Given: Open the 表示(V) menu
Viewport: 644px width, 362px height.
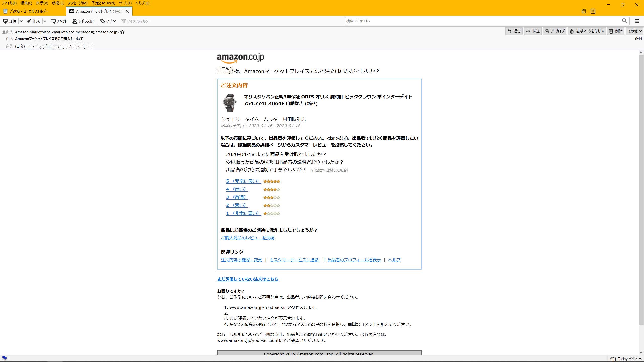Looking at the screenshot, I should [x=42, y=3].
